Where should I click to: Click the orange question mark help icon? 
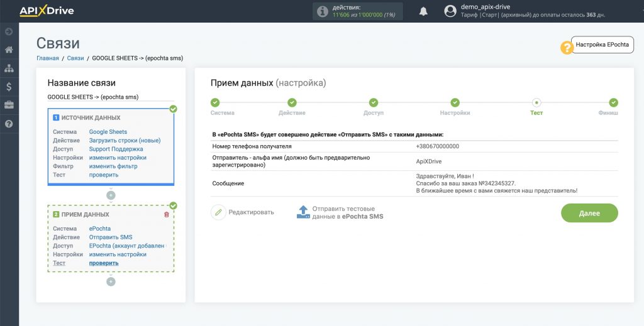567,48
